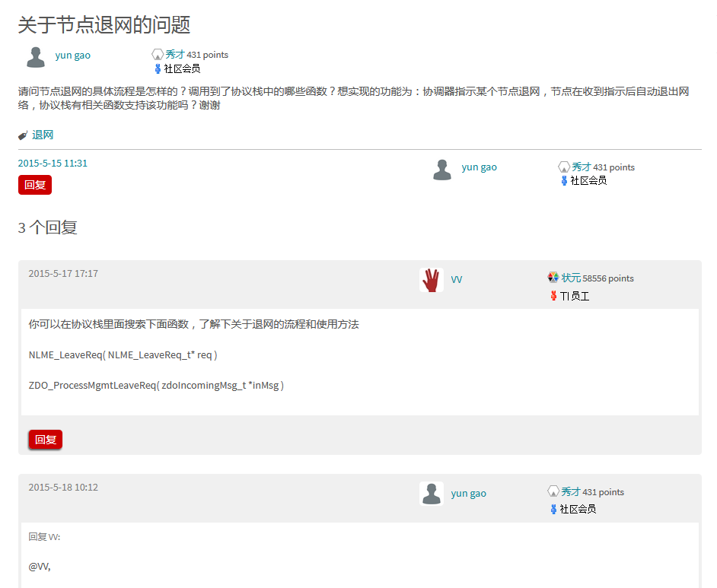717x588 pixels.
Task: Open yun gao name link in the question footer
Action: pyautogui.click(x=480, y=167)
